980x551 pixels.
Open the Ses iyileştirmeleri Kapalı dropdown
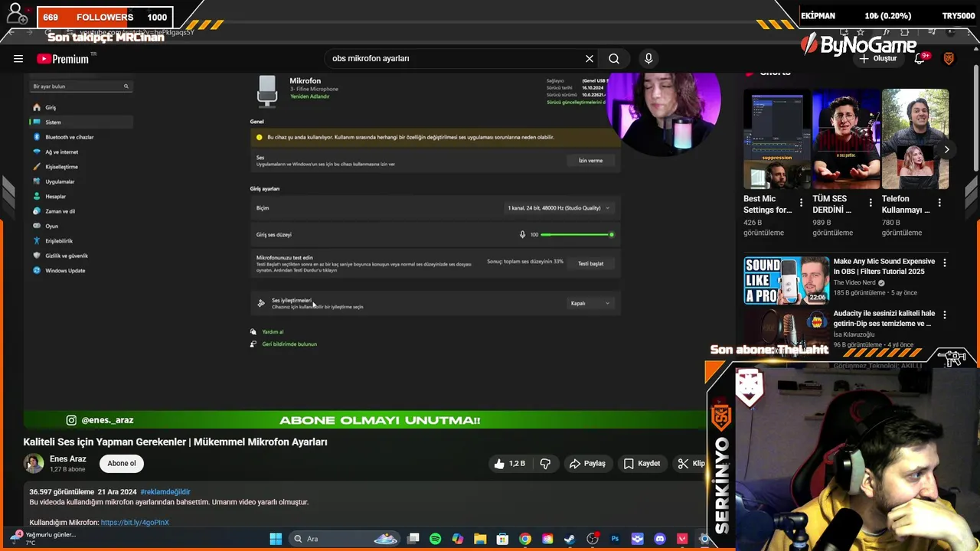[590, 303]
